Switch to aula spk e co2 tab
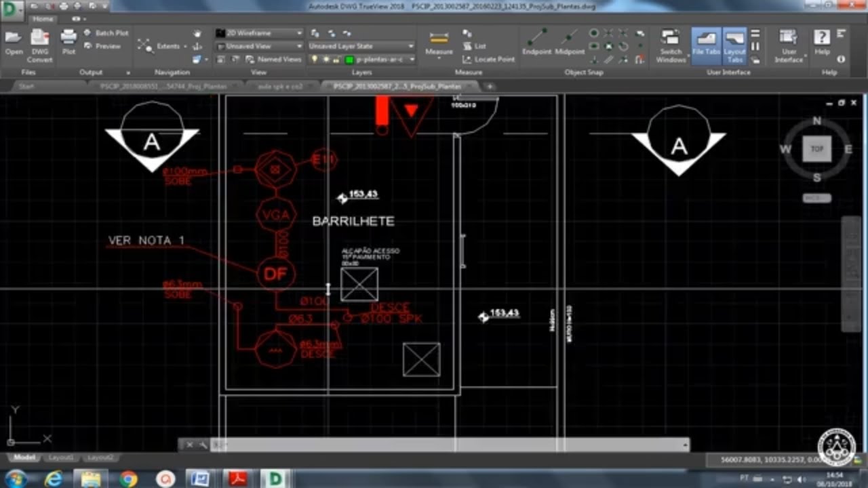868x488 pixels. pos(280,86)
